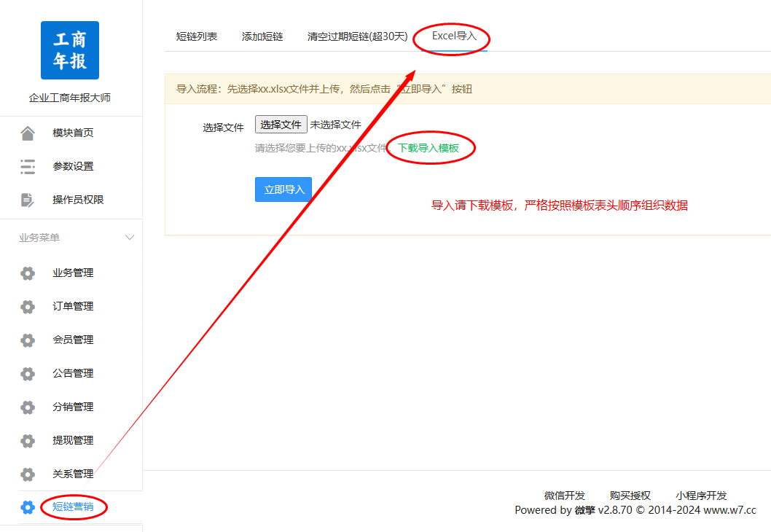This screenshot has width=771, height=532.
Task: Click the gear icon beside 订单管理
Action: [28, 306]
